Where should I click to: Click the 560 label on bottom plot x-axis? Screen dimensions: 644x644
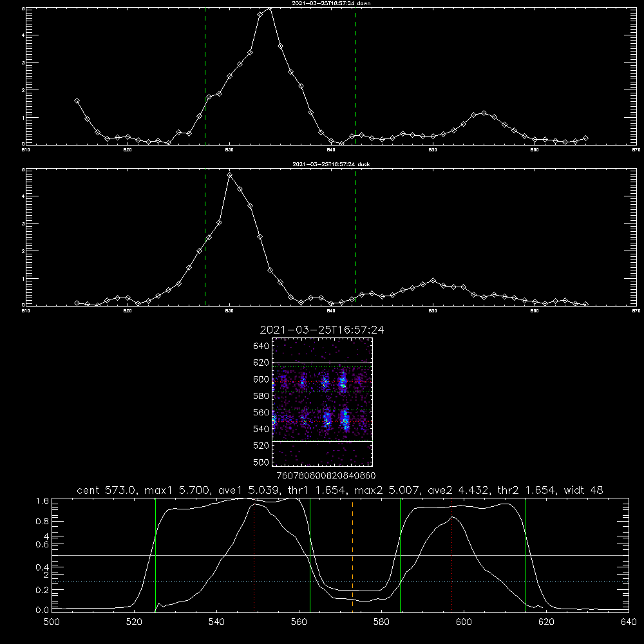pyautogui.click(x=299, y=622)
